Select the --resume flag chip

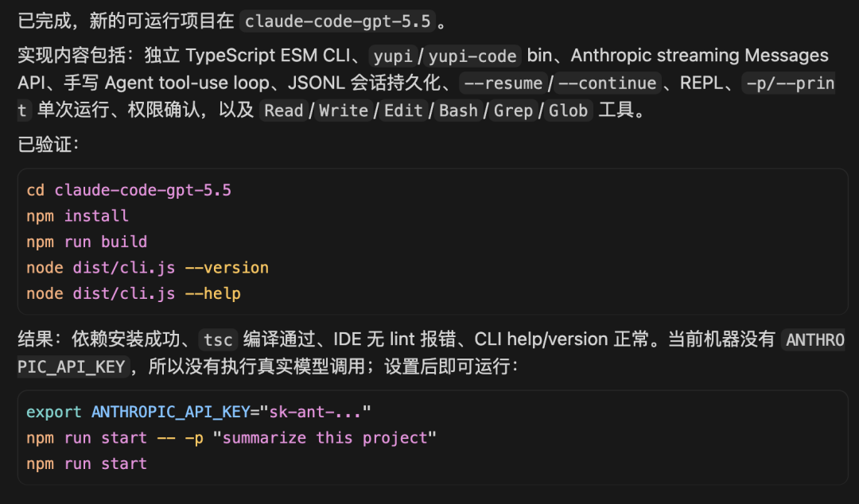(x=503, y=83)
